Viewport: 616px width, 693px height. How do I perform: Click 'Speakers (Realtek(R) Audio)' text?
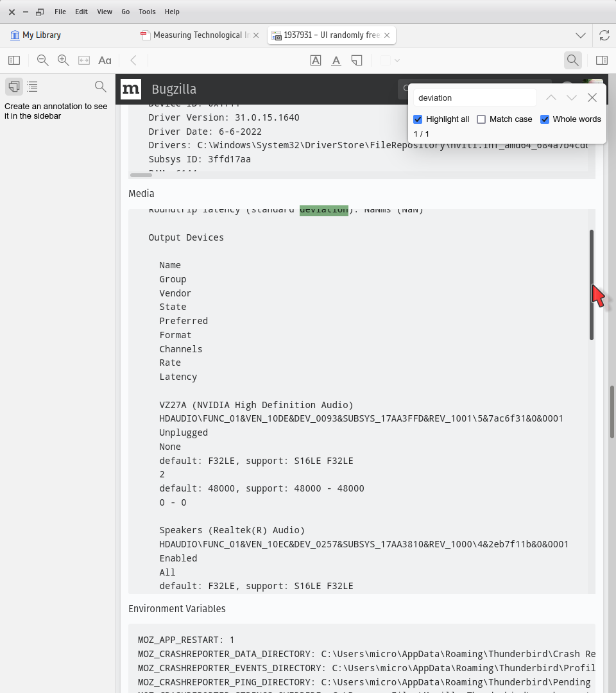pyautogui.click(x=232, y=530)
